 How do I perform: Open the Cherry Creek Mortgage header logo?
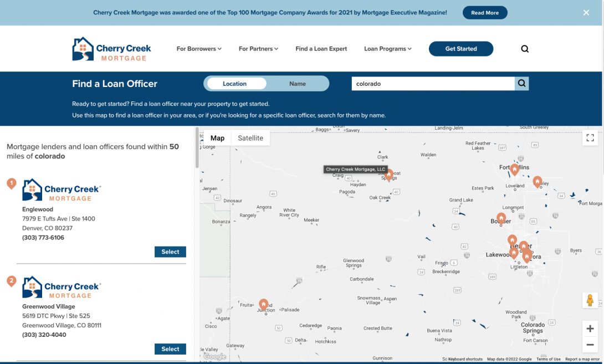111,49
